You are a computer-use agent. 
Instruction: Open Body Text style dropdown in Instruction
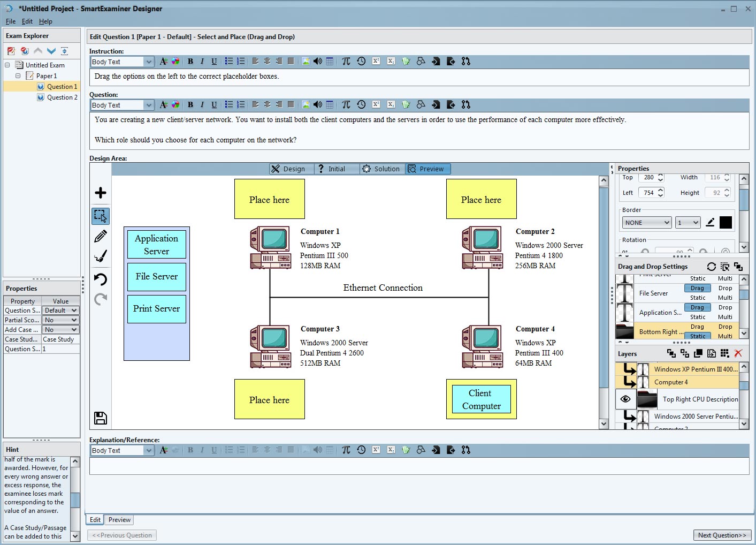coord(149,62)
